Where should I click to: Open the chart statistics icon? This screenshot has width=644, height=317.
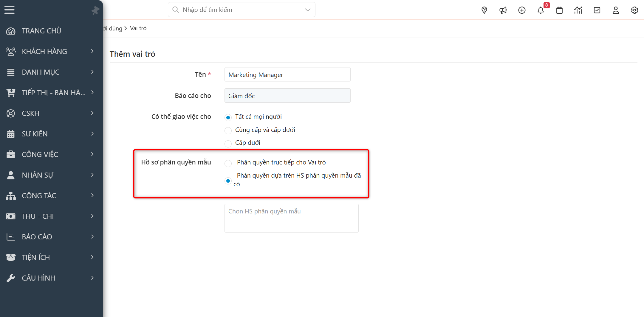tap(578, 10)
